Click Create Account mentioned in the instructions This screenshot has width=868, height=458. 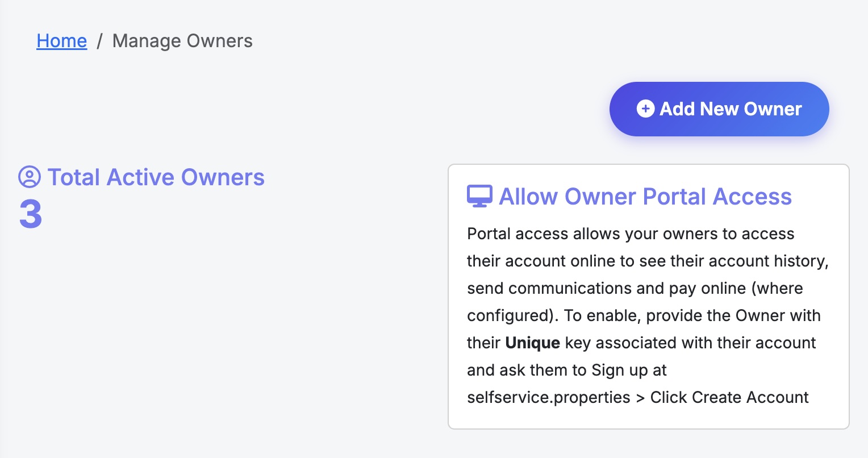click(729, 397)
